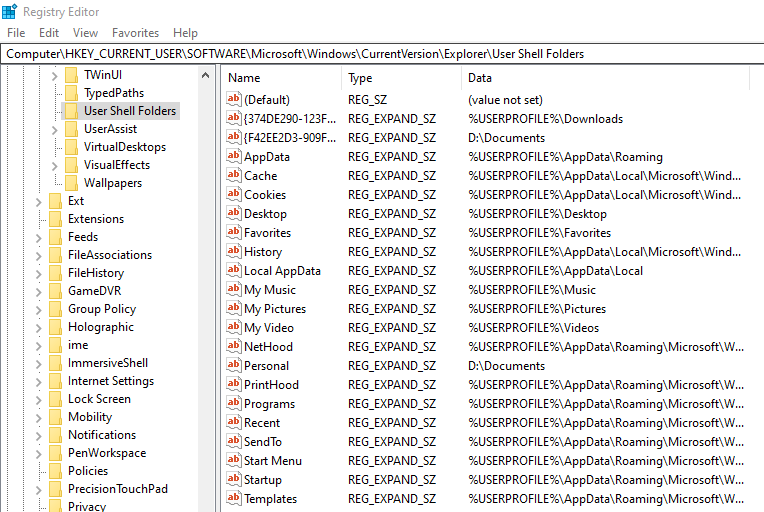
Task: Select the Recent value name
Action: pyautogui.click(x=262, y=423)
